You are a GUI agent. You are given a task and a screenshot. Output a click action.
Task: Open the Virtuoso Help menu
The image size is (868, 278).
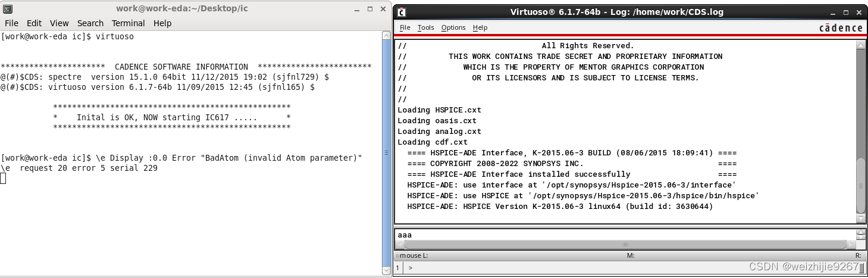(x=480, y=27)
